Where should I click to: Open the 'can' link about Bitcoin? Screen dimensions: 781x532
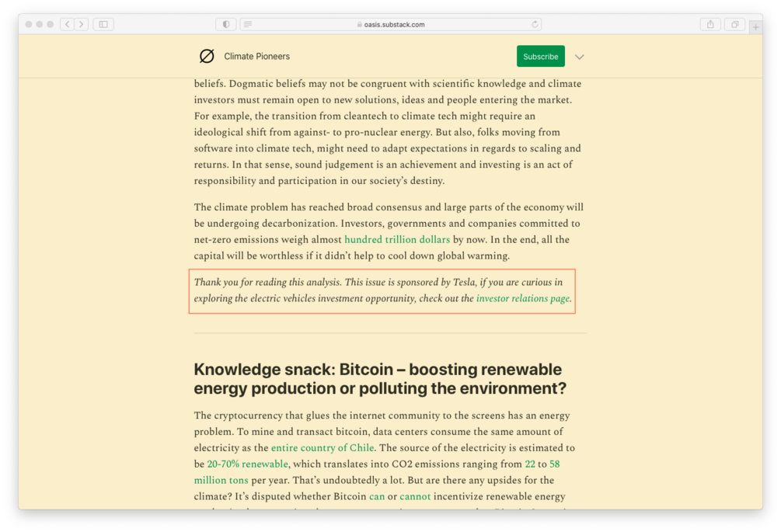tap(377, 496)
